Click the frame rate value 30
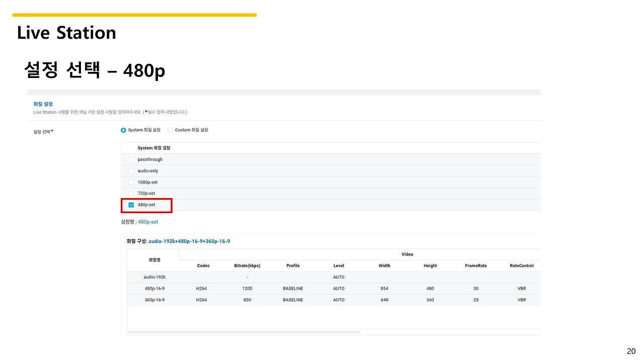Image resolution: width=644 pixels, height=362 pixels. click(476, 289)
